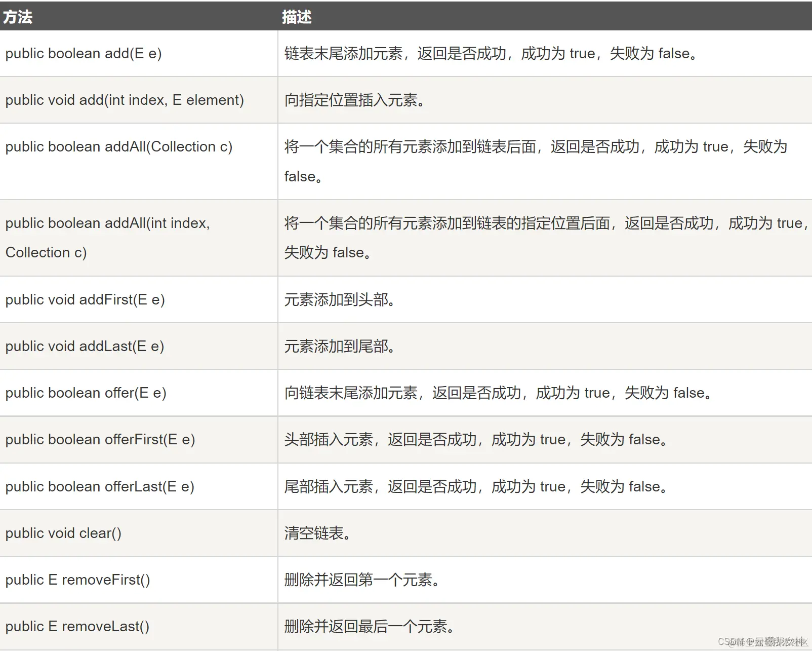Click 'public void clear()' cell

[63, 533]
